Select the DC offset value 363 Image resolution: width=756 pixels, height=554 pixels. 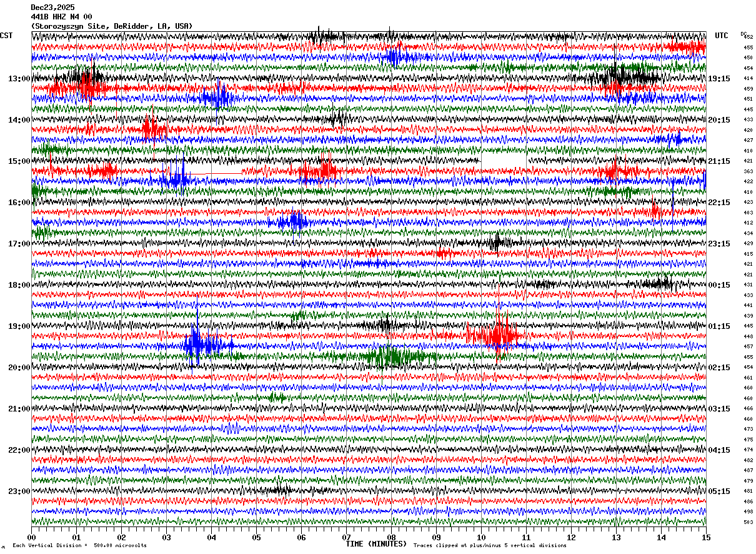click(x=748, y=171)
